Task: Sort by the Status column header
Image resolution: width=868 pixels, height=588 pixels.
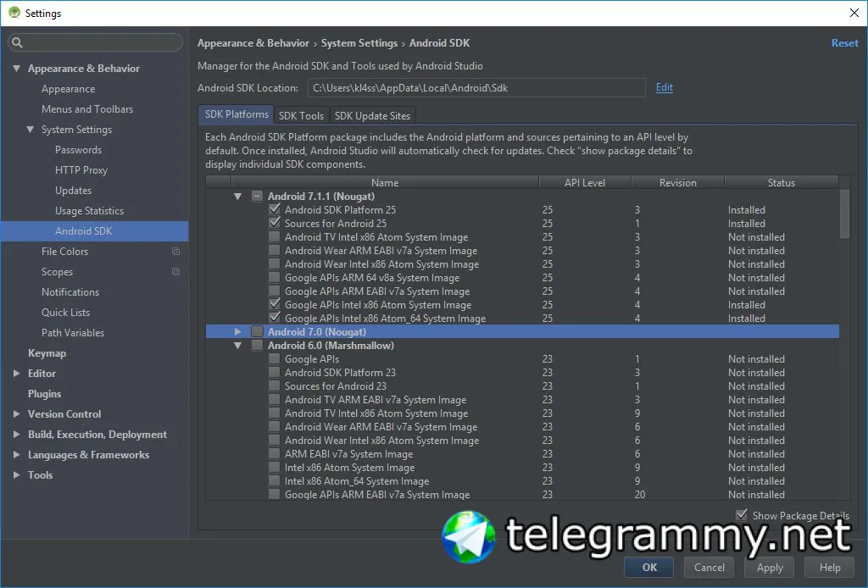Action: click(781, 182)
